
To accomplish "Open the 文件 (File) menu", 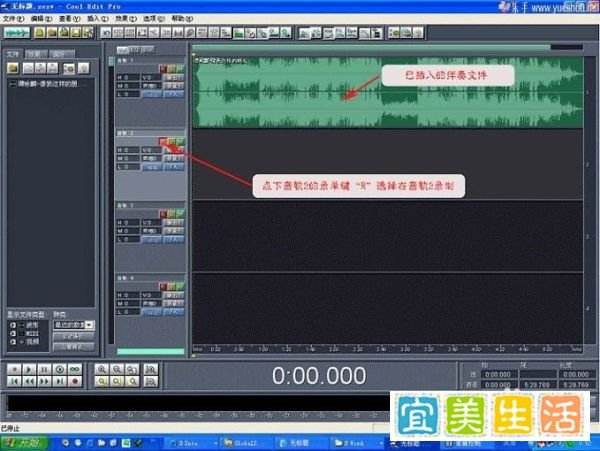I will pos(13,18).
